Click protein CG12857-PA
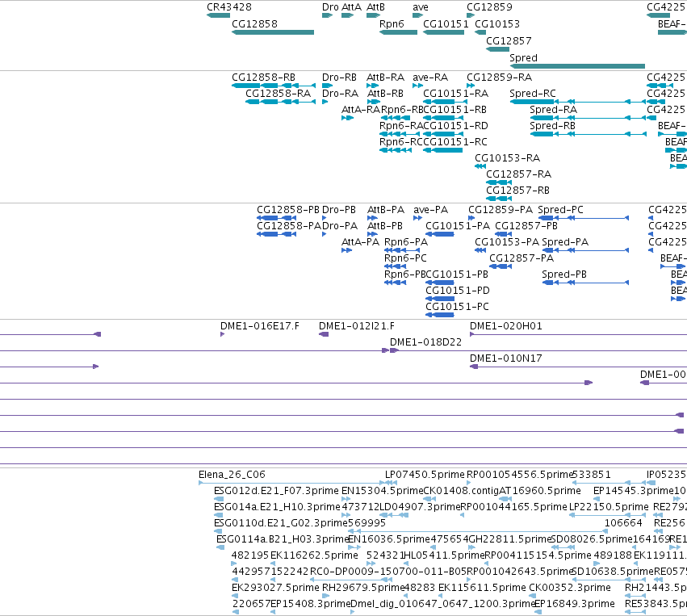 [x=501, y=266]
